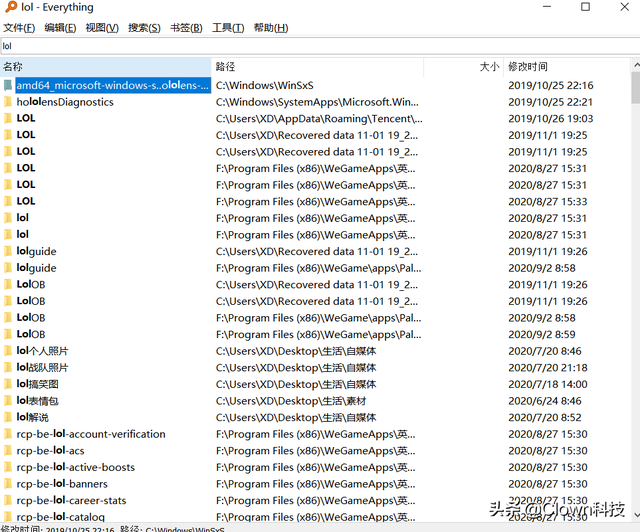Minimize the Everything window
This screenshot has height=532, width=640.
pyautogui.click(x=547, y=7)
